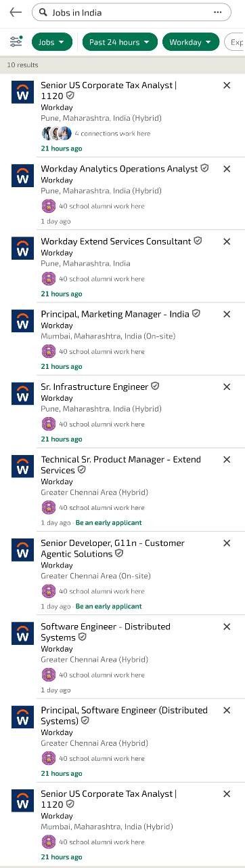Click connection avatars under Senior US Corporate Tax Analyst
Screen dimensions: 245x868
click(x=56, y=134)
